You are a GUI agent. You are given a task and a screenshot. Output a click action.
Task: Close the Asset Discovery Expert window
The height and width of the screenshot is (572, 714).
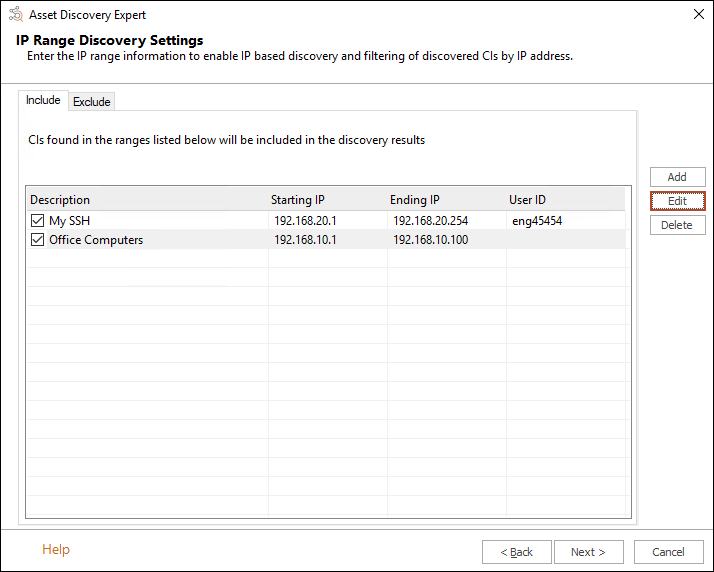coord(697,15)
